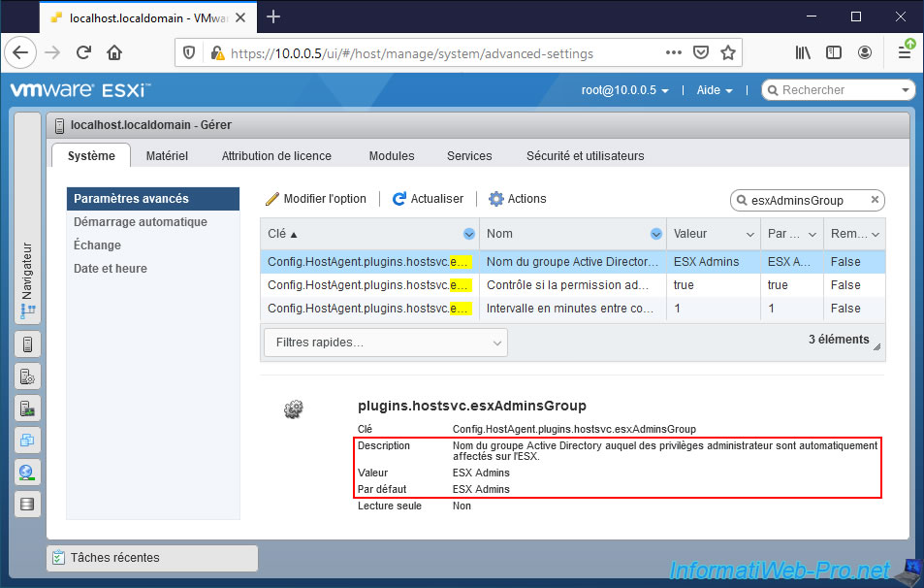Open the Nom column filter dropdown

pyautogui.click(x=655, y=234)
